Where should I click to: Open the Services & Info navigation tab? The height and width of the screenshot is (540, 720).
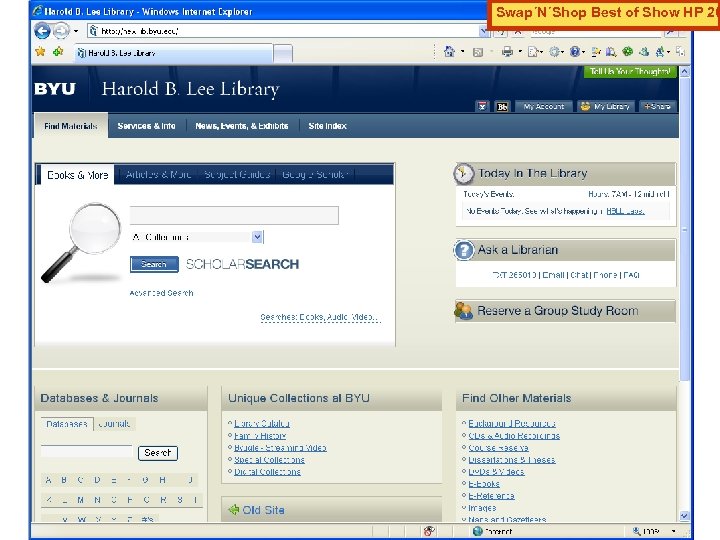click(x=146, y=126)
